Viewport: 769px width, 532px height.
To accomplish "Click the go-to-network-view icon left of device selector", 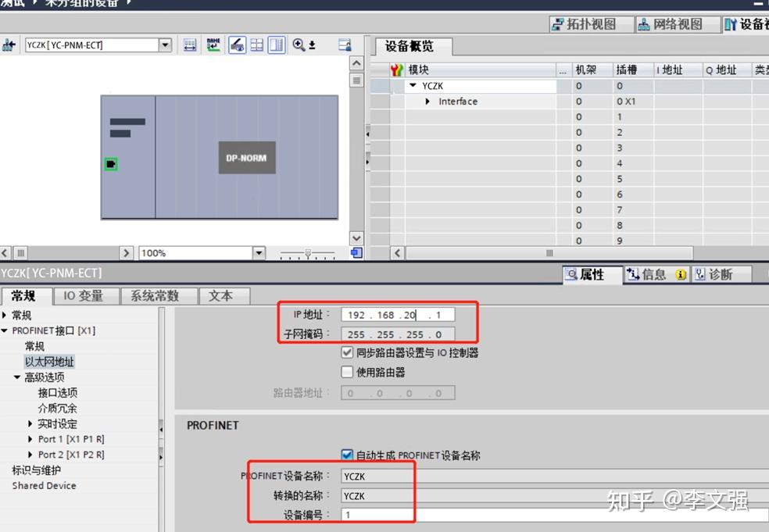I will tap(9, 45).
